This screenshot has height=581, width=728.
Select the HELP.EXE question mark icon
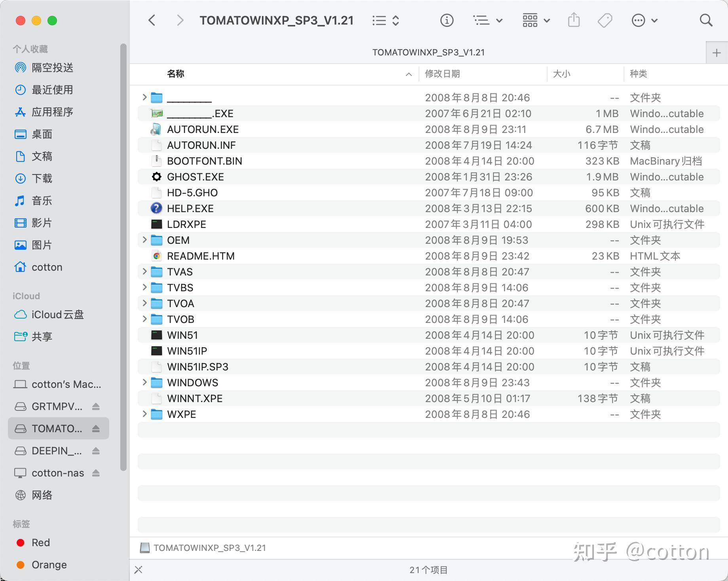tap(157, 208)
